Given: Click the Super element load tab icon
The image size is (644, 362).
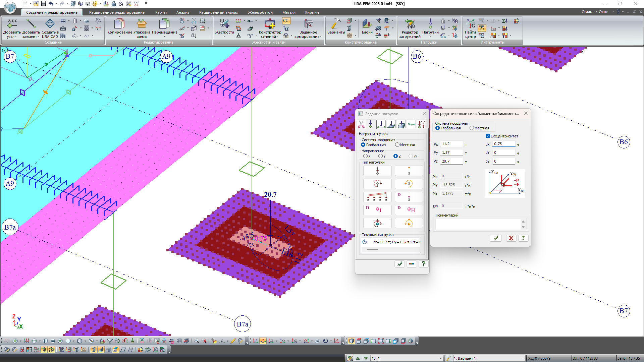Looking at the screenshot, I should point(412,124).
